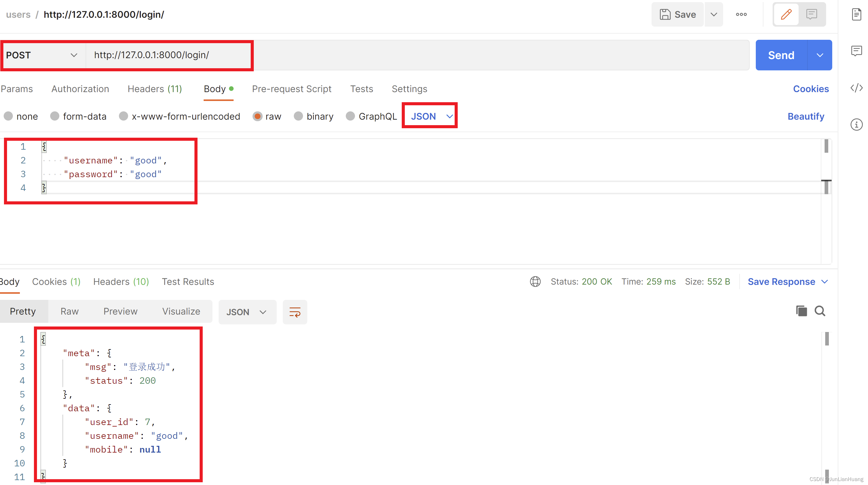Click the "password": "good" line in request body
The width and height of the screenshot is (868, 485).
(113, 174)
